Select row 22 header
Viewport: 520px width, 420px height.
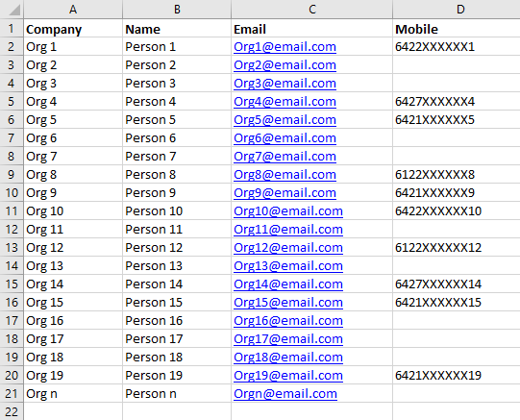click(x=12, y=411)
